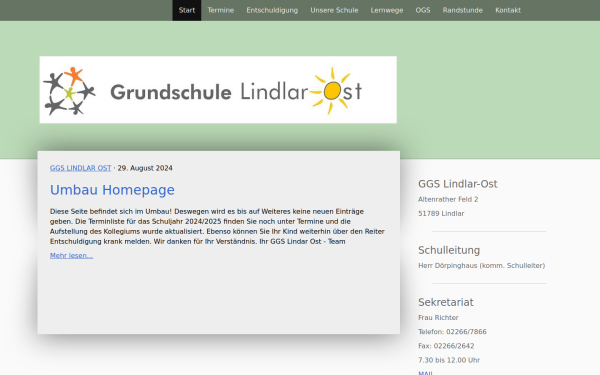Select the hours 7.30 bis 12.00 Uhr
The image size is (600, 375).
click(x=449, y=360)
